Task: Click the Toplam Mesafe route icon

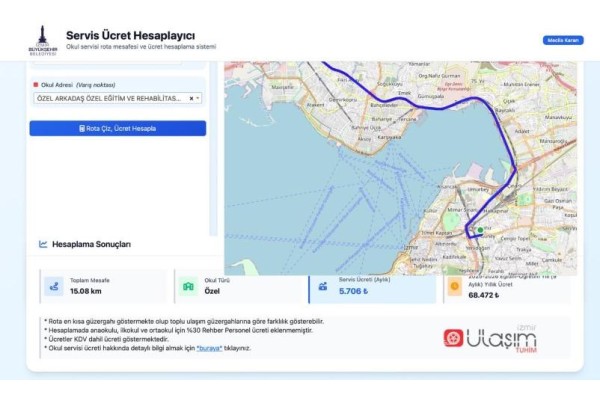Action: (54, 286)
